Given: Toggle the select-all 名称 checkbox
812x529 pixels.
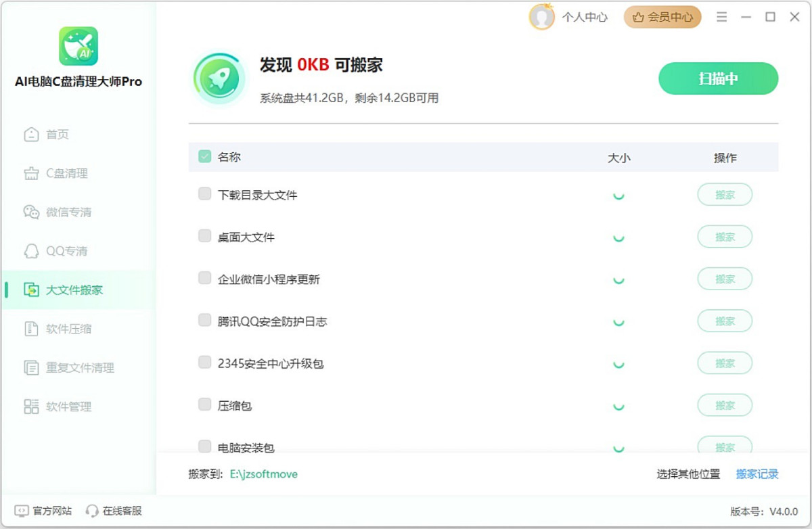Looking at the screenshot, I should pos(204,157).
